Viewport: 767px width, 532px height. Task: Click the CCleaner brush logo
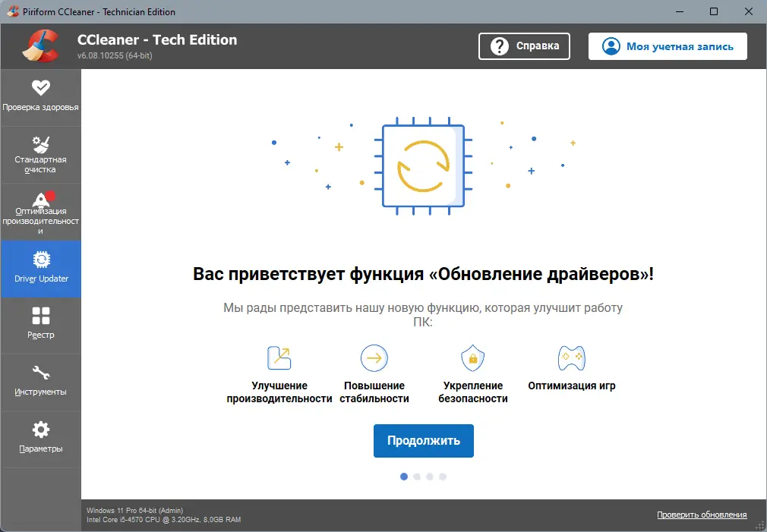(x=42, y=46)
